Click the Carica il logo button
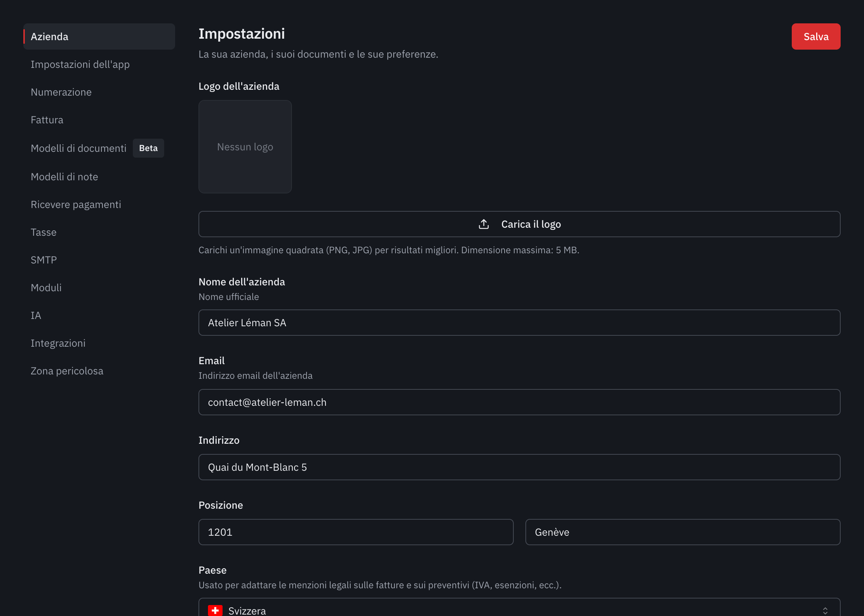 (x=519, y=224)
